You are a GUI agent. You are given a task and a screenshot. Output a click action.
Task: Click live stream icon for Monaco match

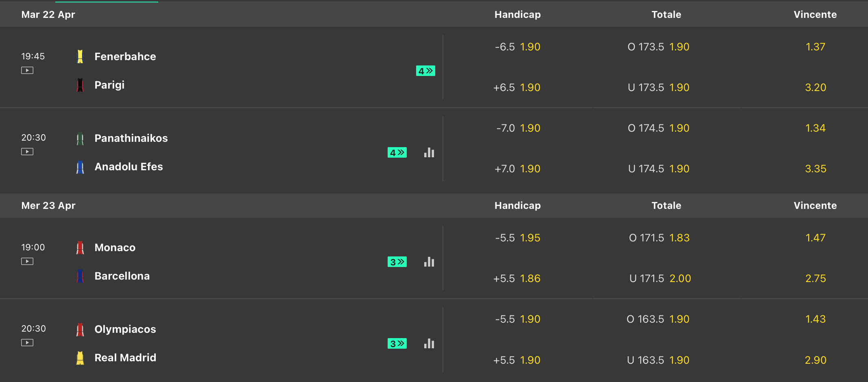point(27,261)
